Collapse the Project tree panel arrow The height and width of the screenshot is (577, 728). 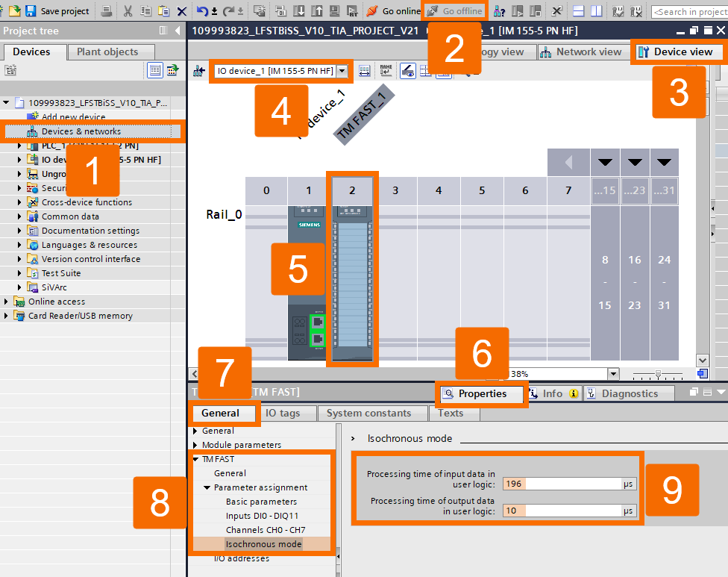pos(178,31)
